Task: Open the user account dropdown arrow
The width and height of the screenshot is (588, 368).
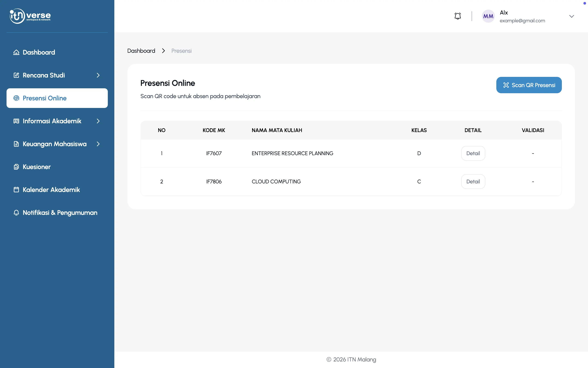Action: pyautogui.click(x=571, y=16)
